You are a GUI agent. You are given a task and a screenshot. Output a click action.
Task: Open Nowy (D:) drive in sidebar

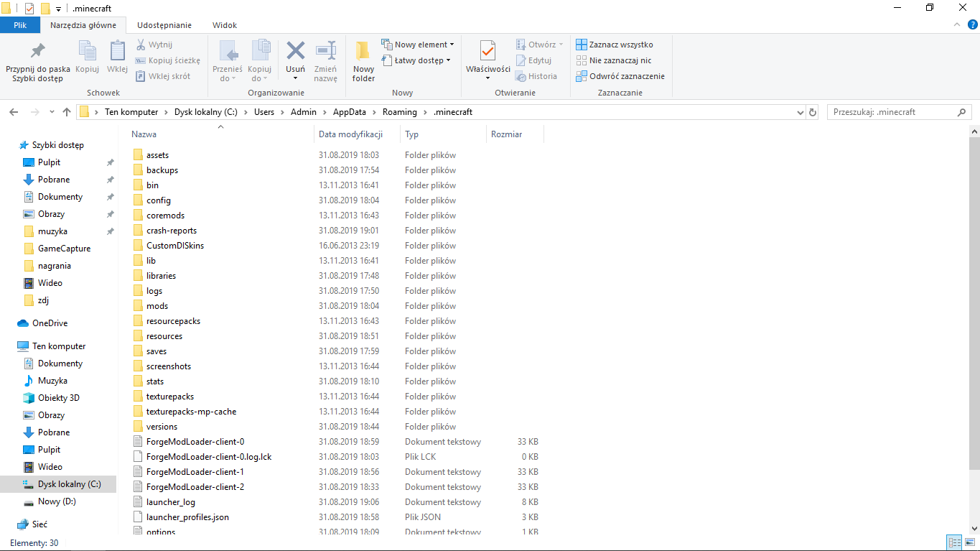pos(57,501)
